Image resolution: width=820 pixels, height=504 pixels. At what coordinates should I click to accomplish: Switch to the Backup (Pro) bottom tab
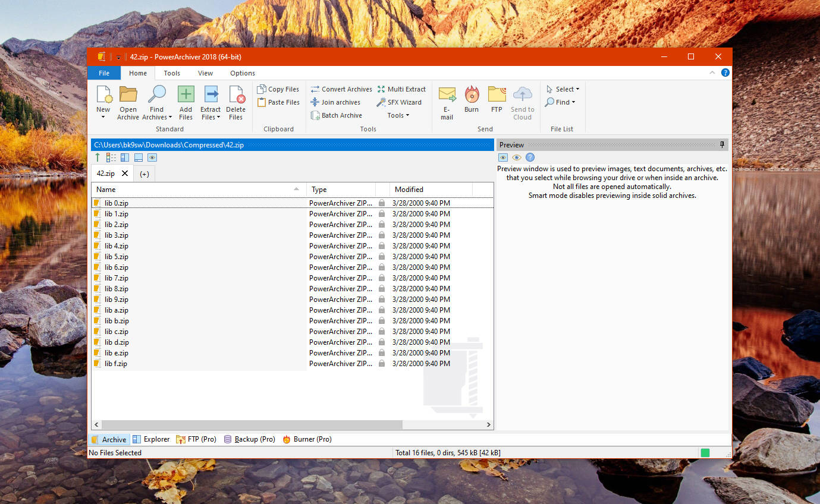tap(250, 439)
